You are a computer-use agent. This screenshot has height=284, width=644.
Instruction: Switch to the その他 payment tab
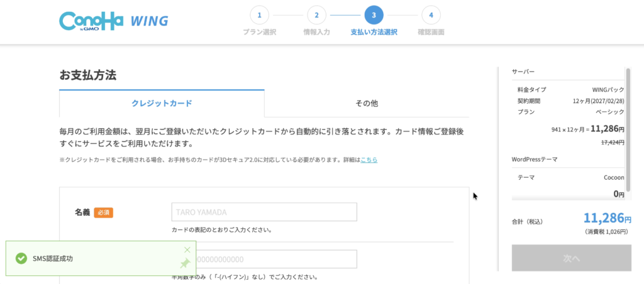pos(367,103)
